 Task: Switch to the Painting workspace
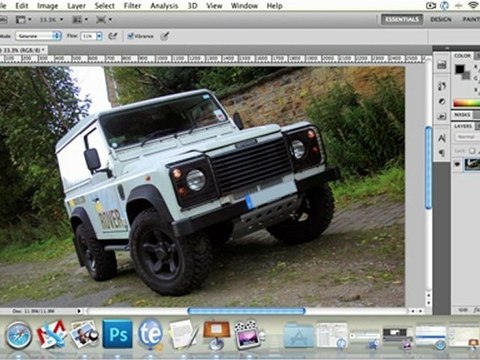pyautogui.click(x=471, y=19)
